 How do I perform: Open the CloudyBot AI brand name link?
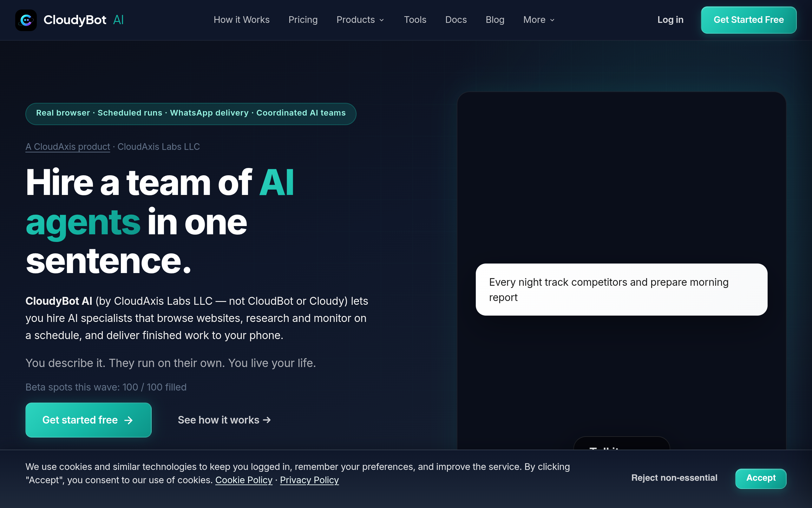point(83,20)
